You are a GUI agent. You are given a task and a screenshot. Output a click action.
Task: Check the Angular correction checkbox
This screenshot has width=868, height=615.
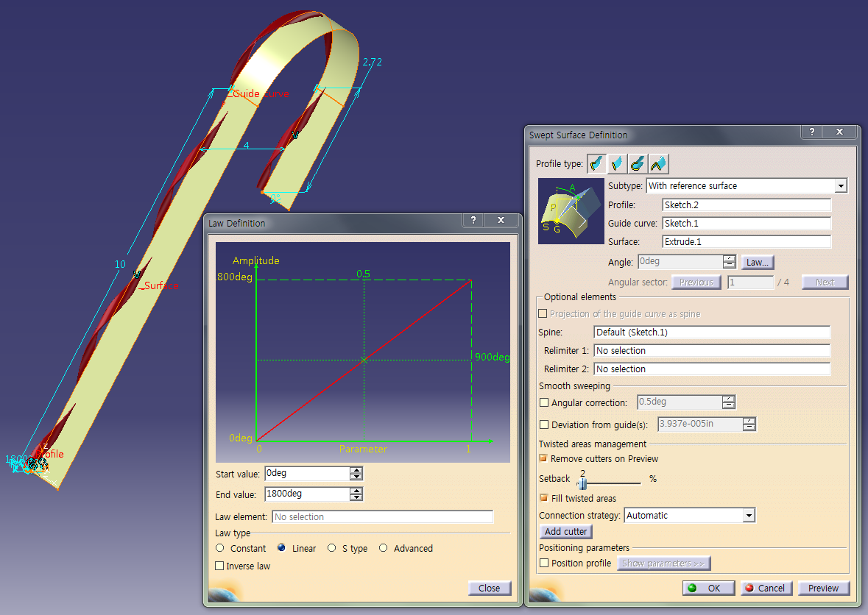[543, 402]
